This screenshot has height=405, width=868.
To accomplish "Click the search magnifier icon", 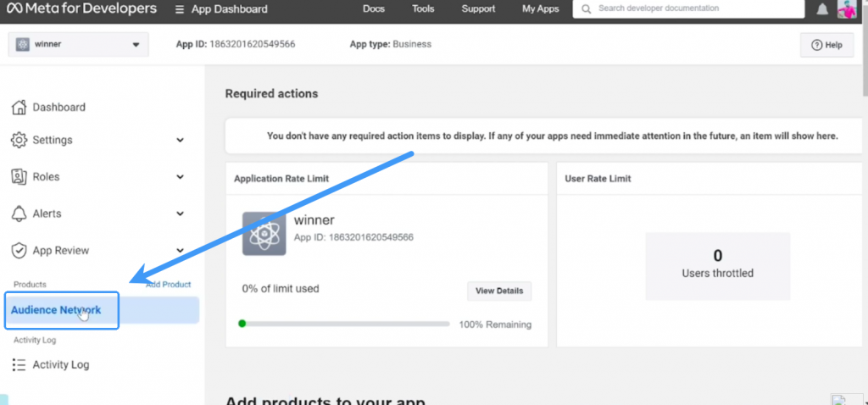I will (587, 8).
